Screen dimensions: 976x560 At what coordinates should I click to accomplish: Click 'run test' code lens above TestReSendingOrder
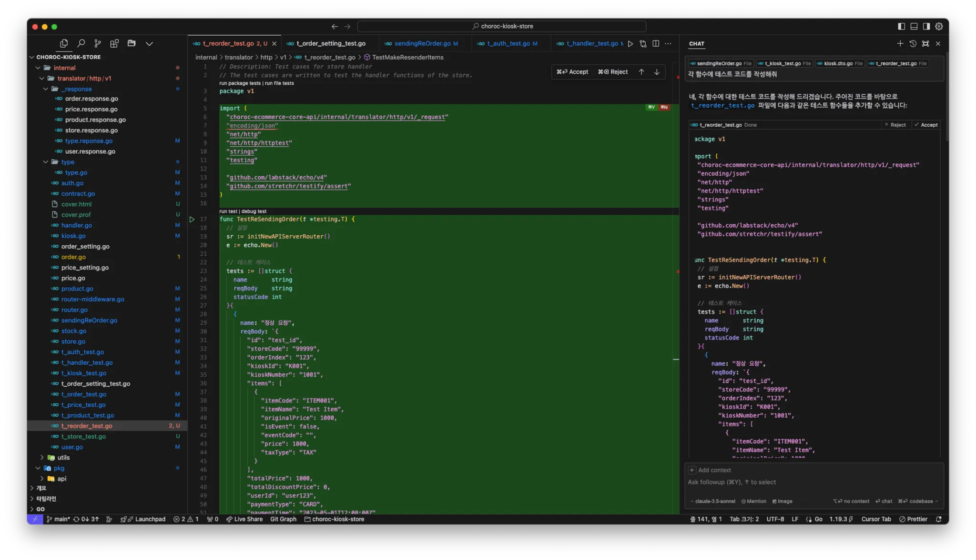tap(228, 211)
